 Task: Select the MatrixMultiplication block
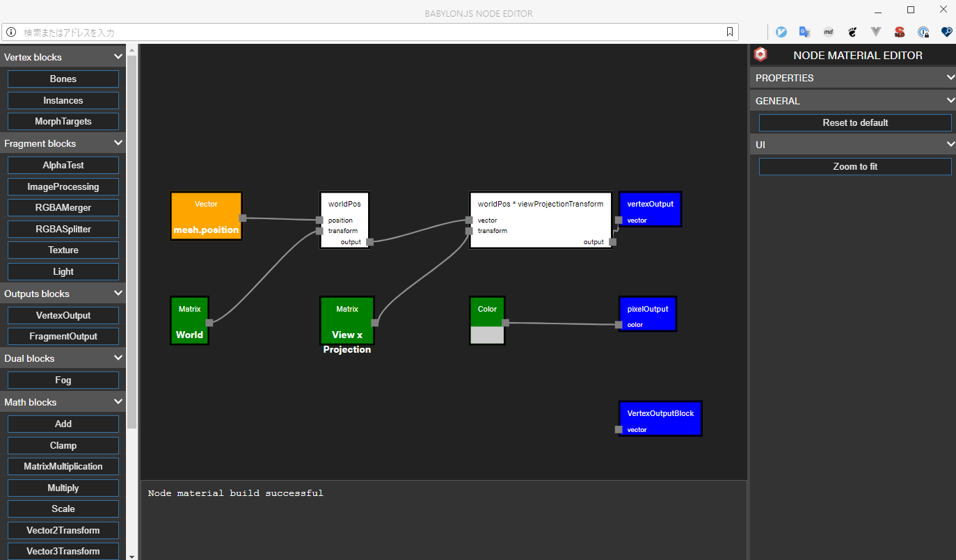(63, 466)
